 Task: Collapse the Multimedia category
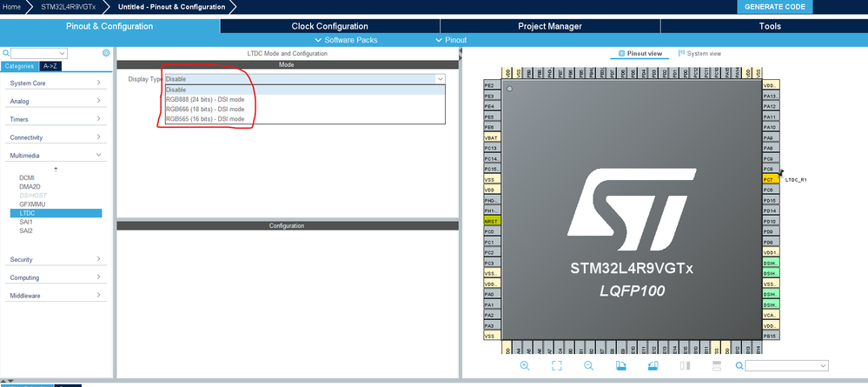pyautogui.click(x=56, y=156)
